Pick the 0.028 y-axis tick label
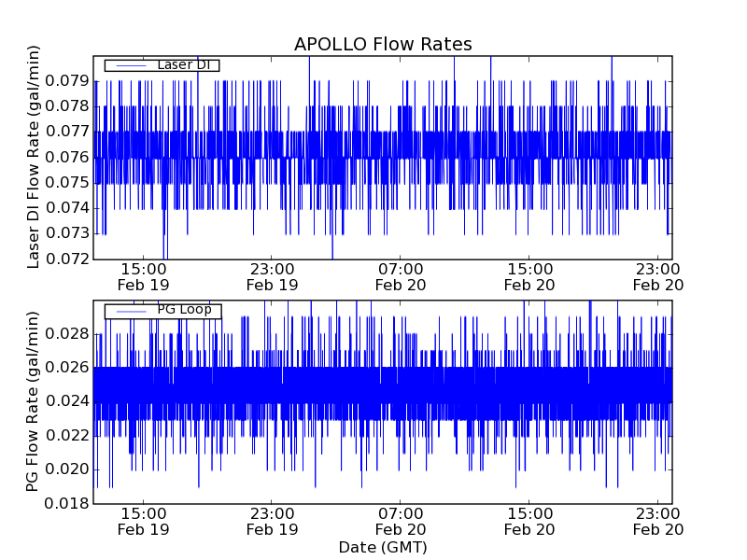Viewport: 747px width, 560px height. 69,334
